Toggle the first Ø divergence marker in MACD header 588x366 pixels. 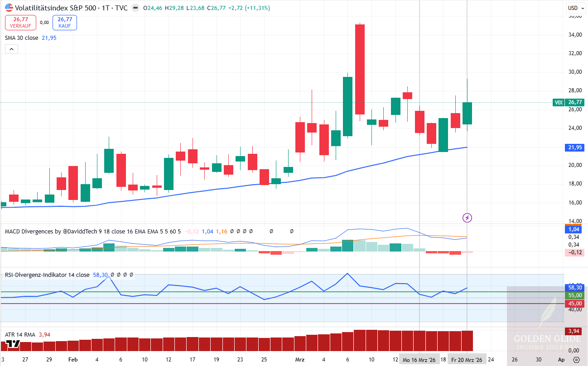tap(231, 231)
